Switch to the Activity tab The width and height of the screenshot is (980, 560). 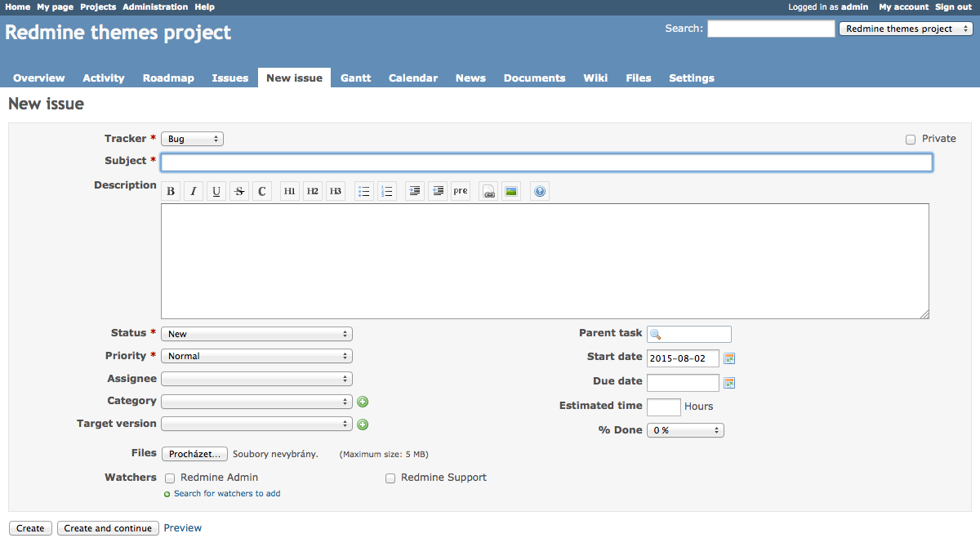point(104,78)
